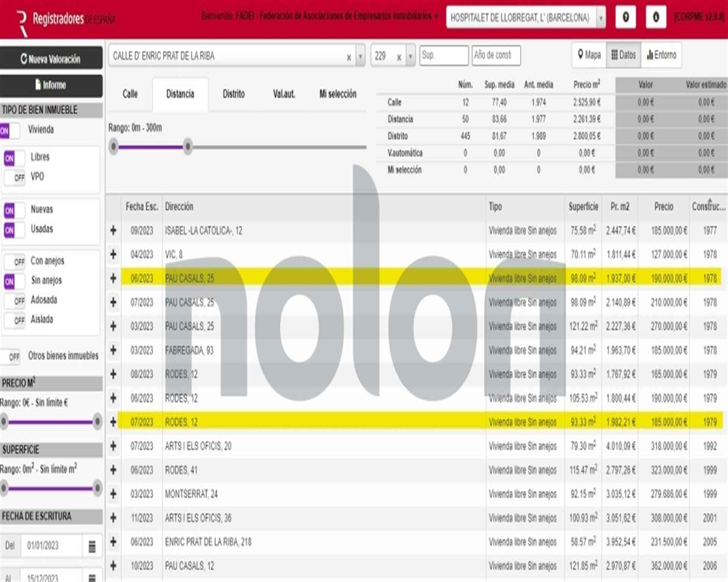Click plus icon for PAU CASALS, 25 dated 07/2023
The image size is (728, 582).
114,302
